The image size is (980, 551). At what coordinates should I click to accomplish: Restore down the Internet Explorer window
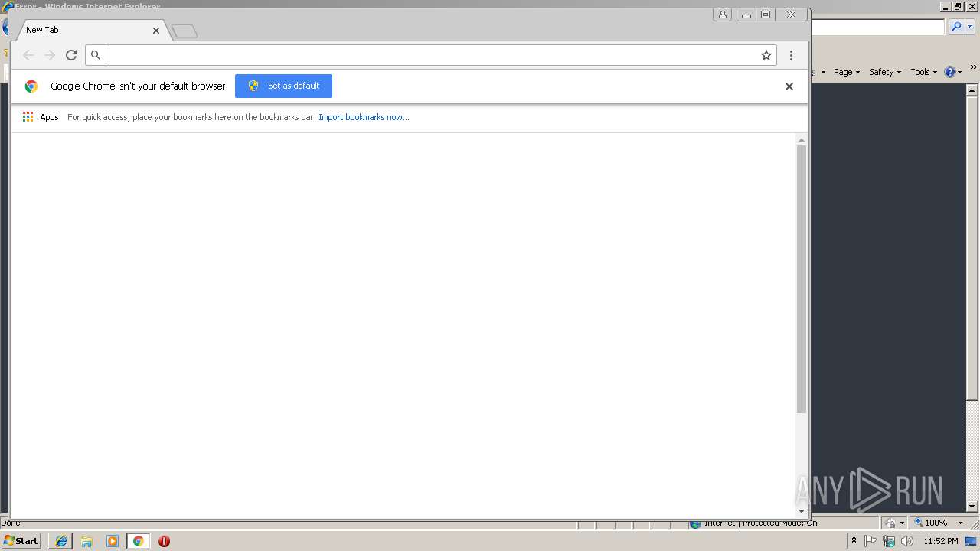click(x=958, y=6)
